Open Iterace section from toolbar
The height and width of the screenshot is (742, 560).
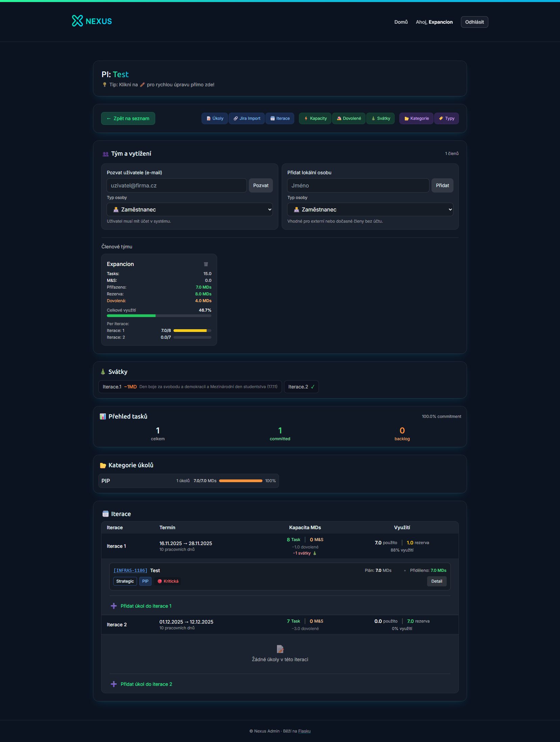point(280,118)
